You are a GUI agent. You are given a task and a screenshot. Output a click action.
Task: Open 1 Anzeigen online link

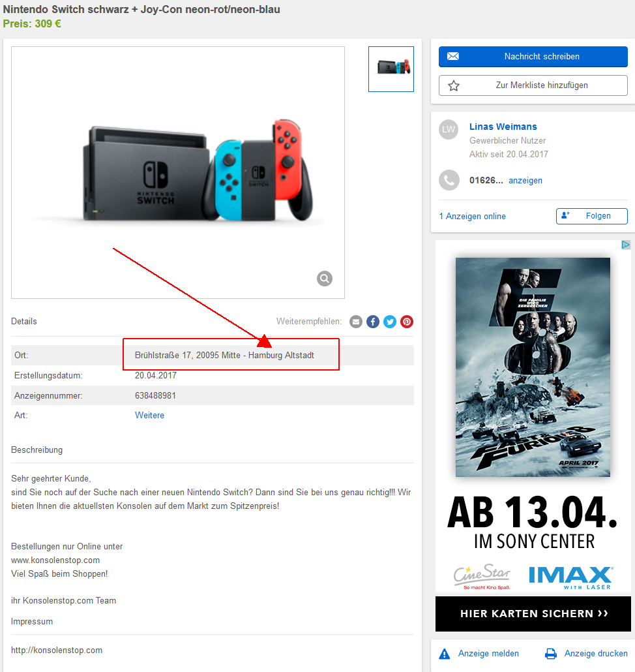point(472,217)
